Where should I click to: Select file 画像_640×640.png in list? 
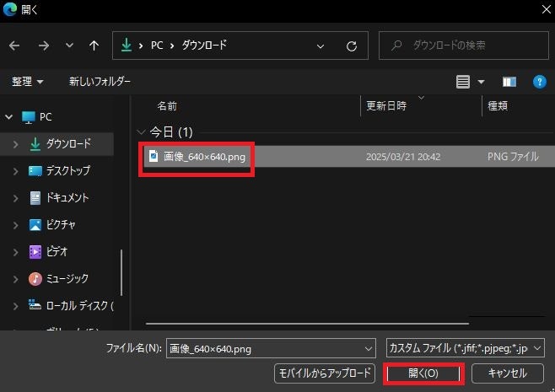point(204,156)
